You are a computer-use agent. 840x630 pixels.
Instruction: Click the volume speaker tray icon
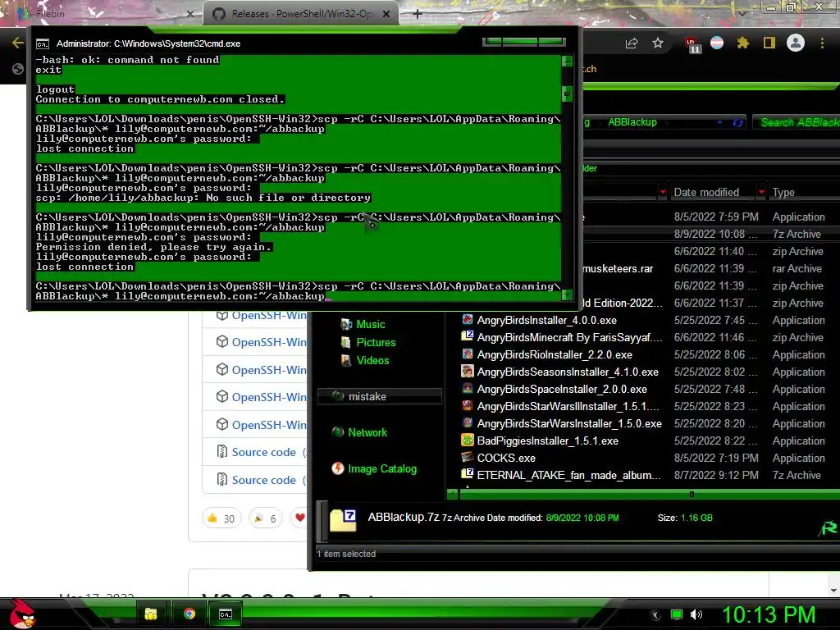[x=696, y=614]
